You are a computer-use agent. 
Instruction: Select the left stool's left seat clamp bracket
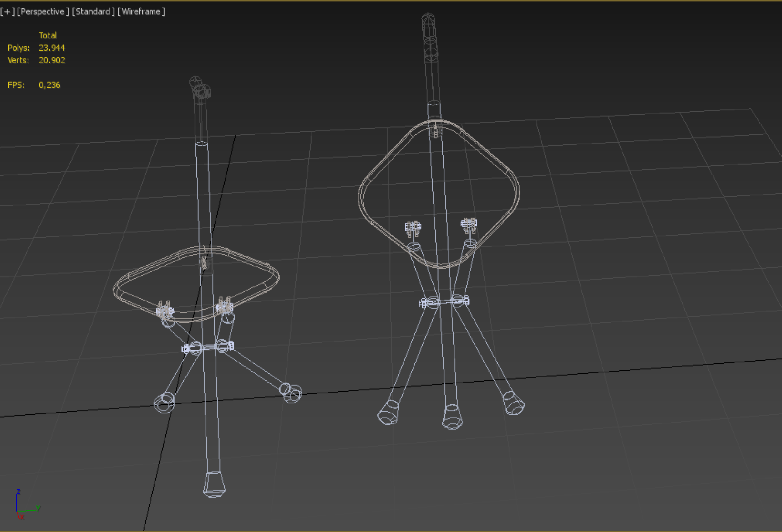tap(165, 309)
